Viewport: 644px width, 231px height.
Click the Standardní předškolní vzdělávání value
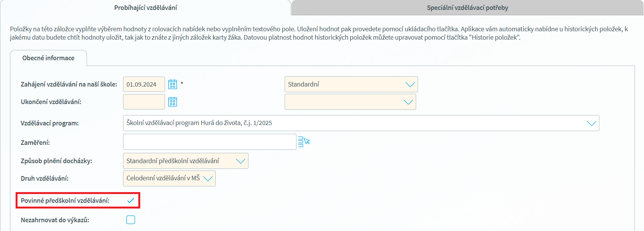tap(173, 161)
